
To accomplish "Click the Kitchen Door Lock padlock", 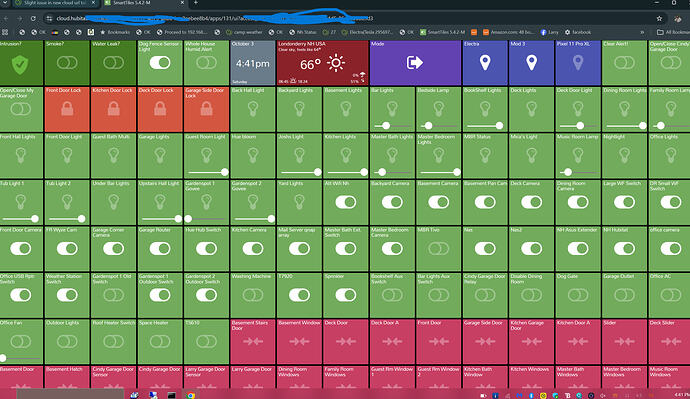I will (x=114, y=109).
